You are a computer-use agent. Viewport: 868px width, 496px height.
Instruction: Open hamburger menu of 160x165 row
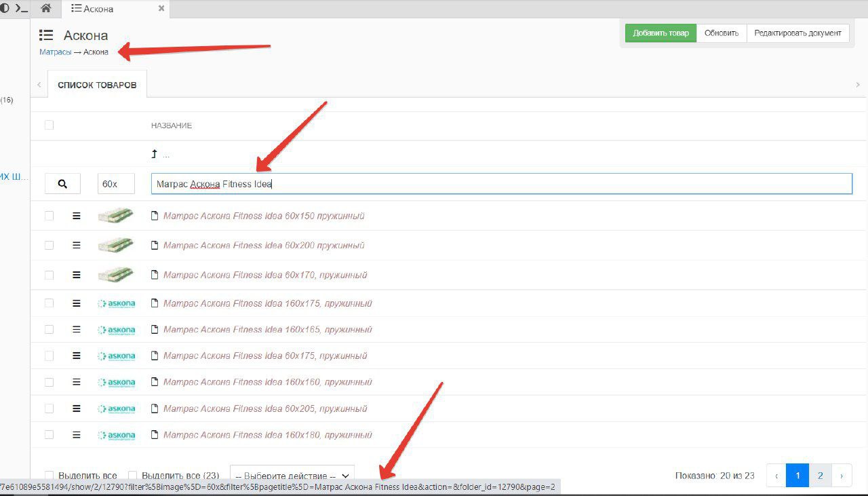click(x=77, y=329)
